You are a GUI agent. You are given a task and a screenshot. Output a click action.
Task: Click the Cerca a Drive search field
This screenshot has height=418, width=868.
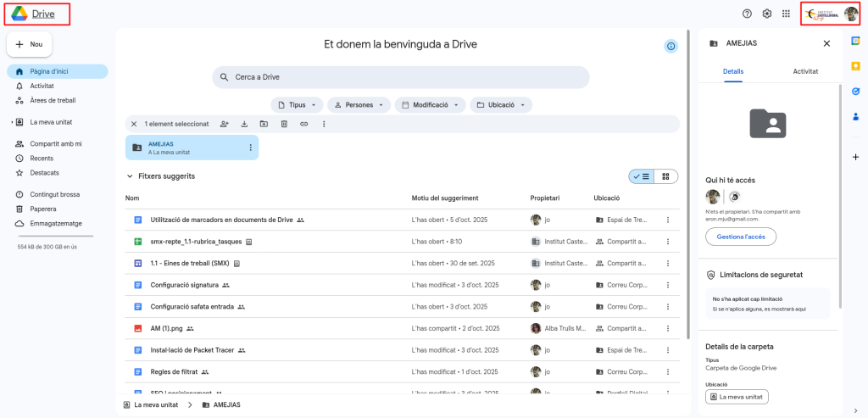click(400, 77)
